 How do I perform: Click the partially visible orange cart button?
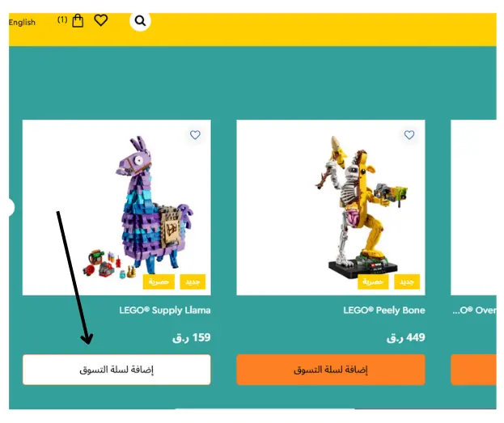(x=474, y=370)
